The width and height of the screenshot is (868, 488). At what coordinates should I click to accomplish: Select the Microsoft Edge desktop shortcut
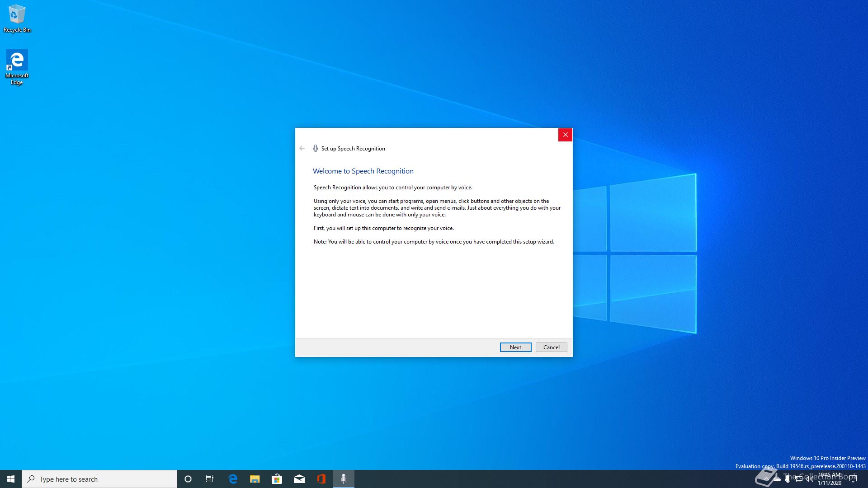(x=17, y=67)
